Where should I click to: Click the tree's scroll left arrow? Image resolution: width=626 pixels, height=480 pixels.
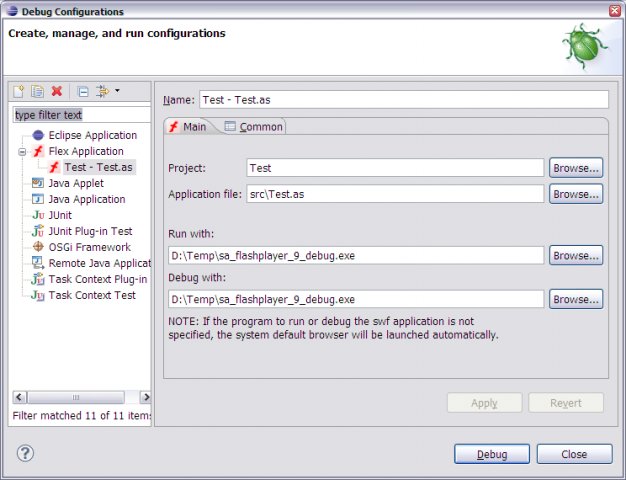[x=19, y=397]
